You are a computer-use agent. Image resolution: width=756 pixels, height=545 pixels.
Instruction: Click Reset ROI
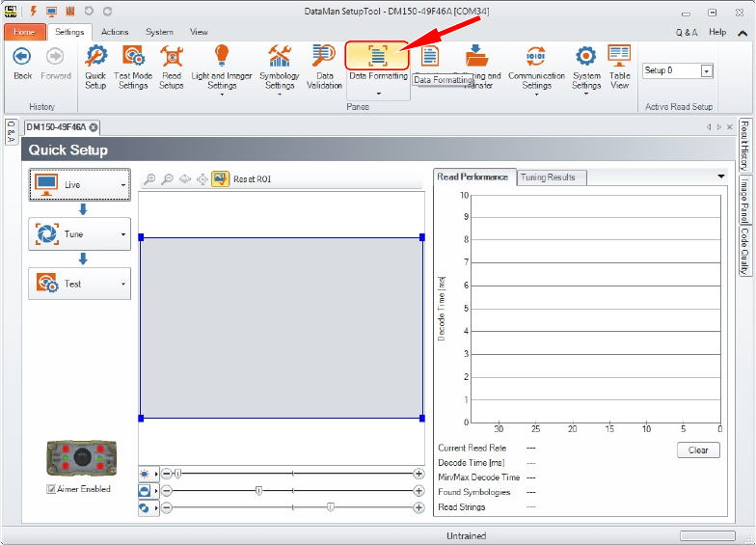click(254, 179)
